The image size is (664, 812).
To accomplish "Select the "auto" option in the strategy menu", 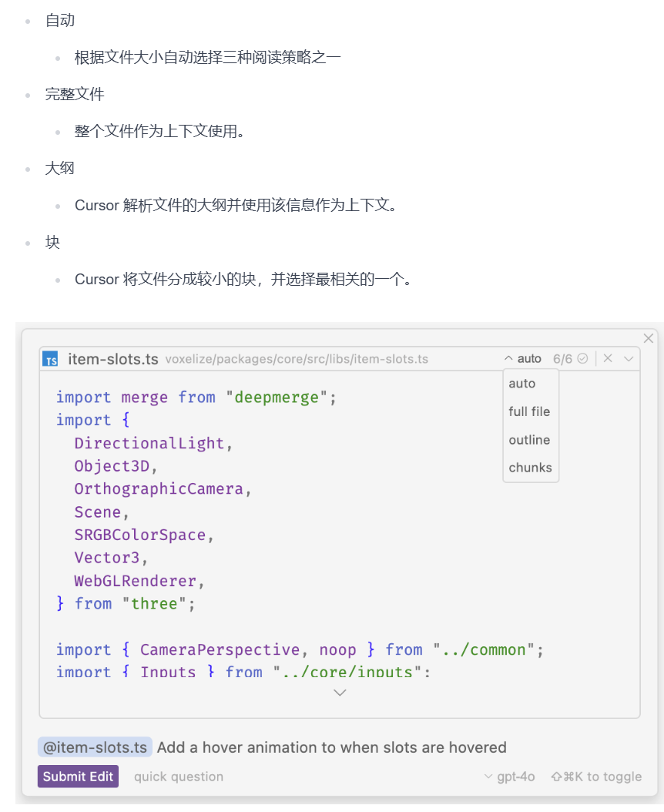I will [522, 384].
